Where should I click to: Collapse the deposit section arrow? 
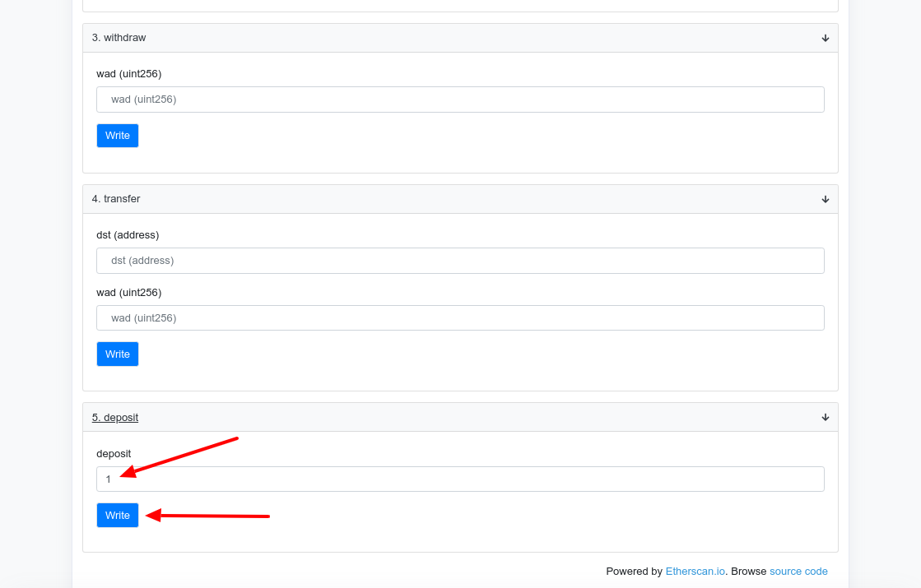coord(825,417)
